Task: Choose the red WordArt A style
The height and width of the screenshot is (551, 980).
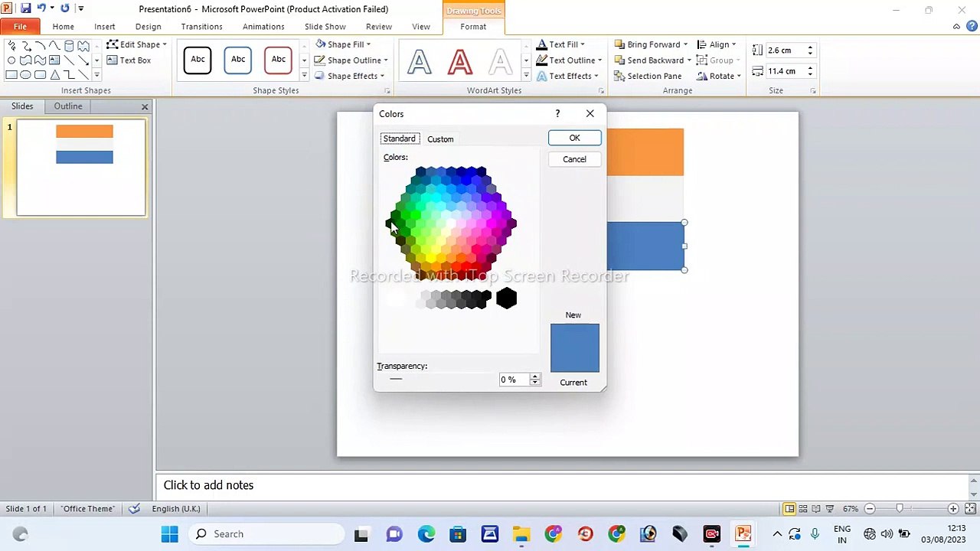Action: [x=459, y=61]
